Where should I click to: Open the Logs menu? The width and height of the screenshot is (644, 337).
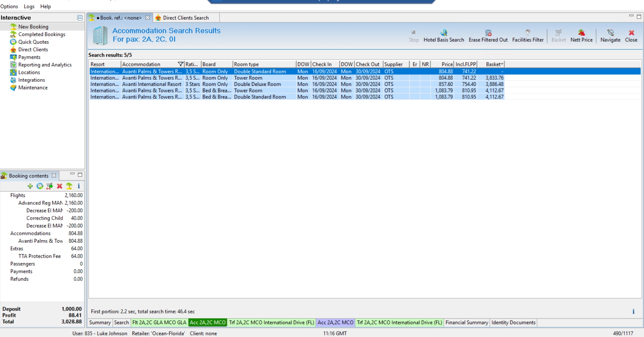click(29, 6)
